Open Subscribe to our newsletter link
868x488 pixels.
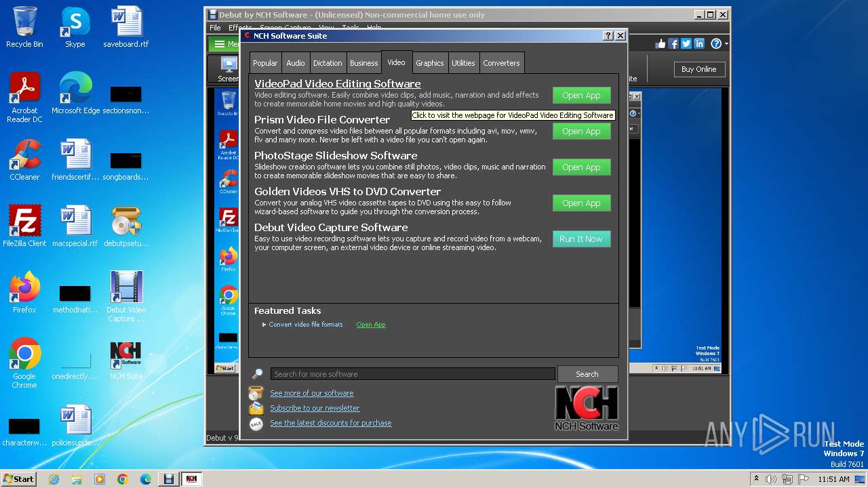[x=315, y=408]
